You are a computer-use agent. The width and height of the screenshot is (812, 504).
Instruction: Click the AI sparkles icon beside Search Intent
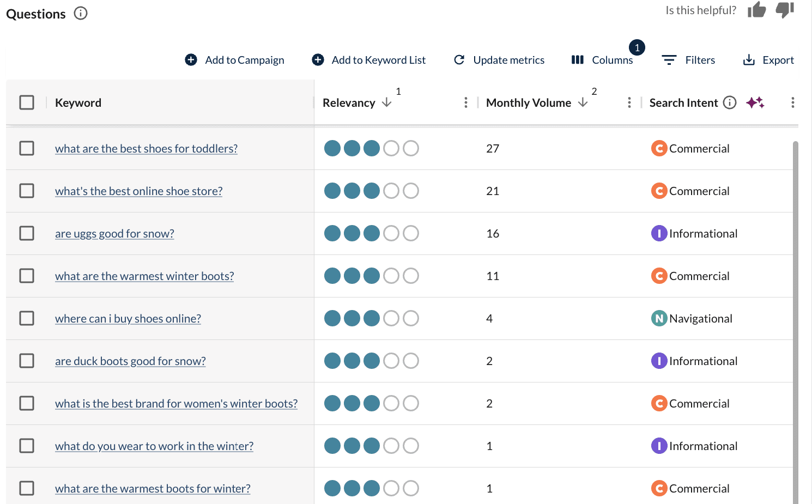[x=755, y=102]
